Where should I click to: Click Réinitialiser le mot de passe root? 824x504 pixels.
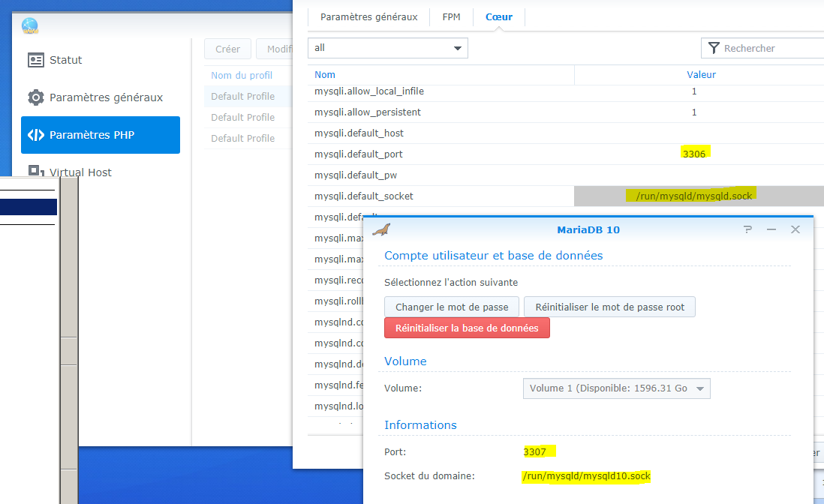tap(609, 307)
